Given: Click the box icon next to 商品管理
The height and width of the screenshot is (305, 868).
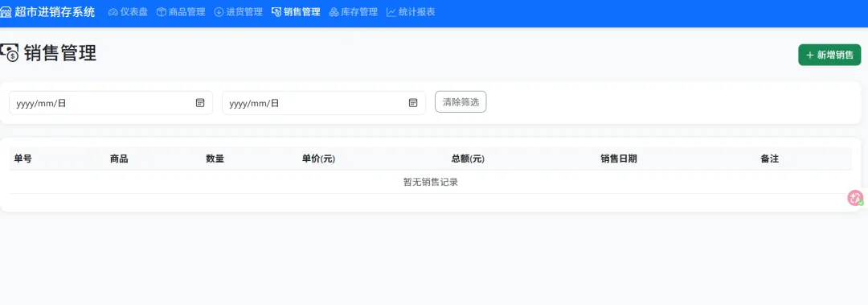Looking at the screenshot, I should (x=161, y=12).
